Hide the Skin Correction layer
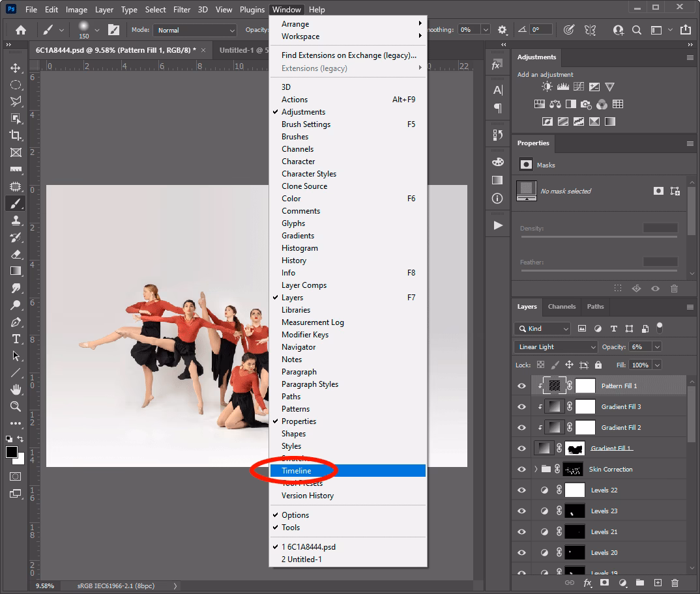The image size is (700, 594). tap(521, 469)
